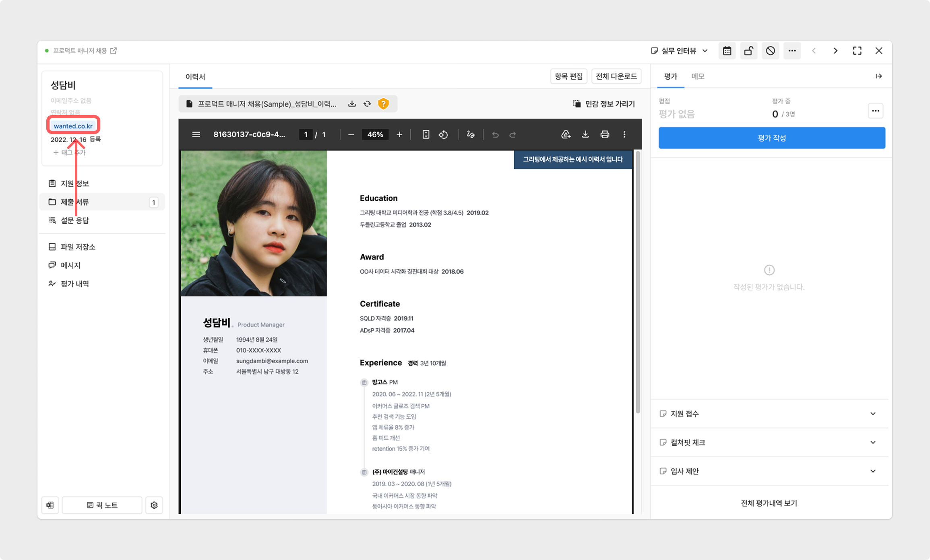Click the applicant name 성담비 in sidebar
The width and height of the screenshot is (930, 560).
(63, 85)
